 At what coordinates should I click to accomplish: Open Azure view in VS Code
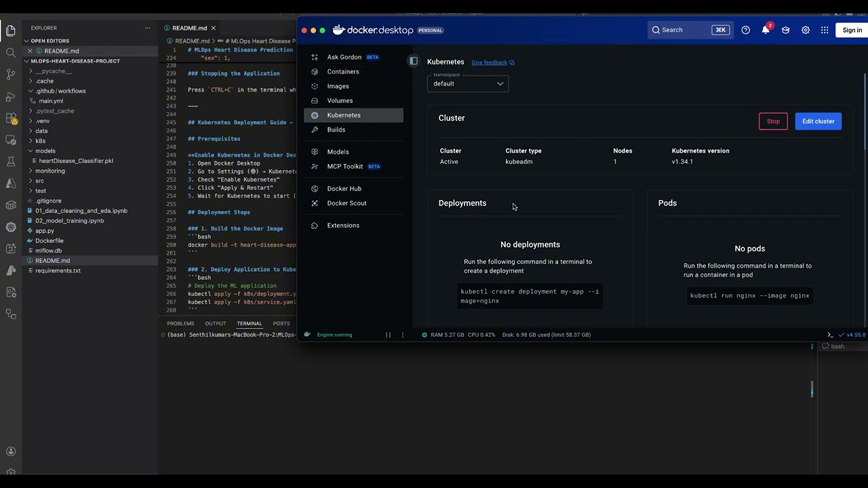pyautogui.click(x=11, y=183)
